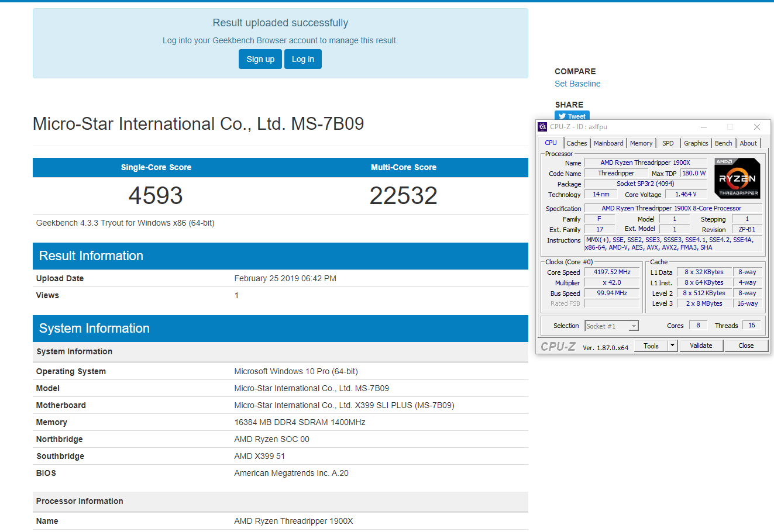This screenshot has height=532, width=774.
Task: Expand the Tools dropdown arrow in CPU-Z
Action: pos(673,346)
